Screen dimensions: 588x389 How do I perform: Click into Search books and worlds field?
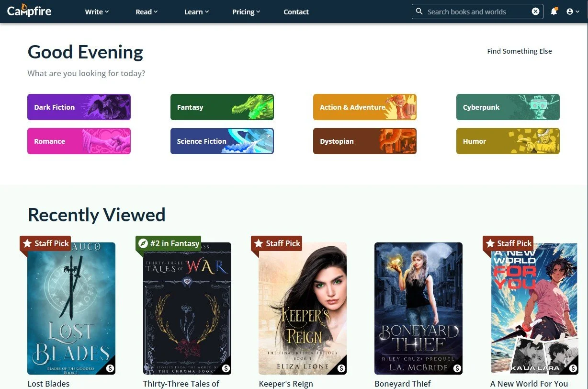coord(477,11)
